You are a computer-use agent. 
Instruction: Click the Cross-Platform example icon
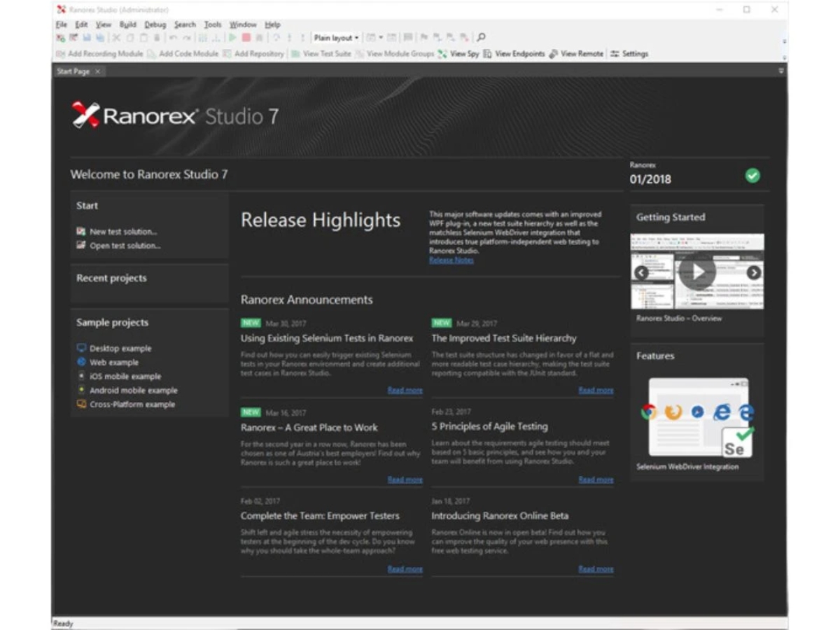(81, 404)
